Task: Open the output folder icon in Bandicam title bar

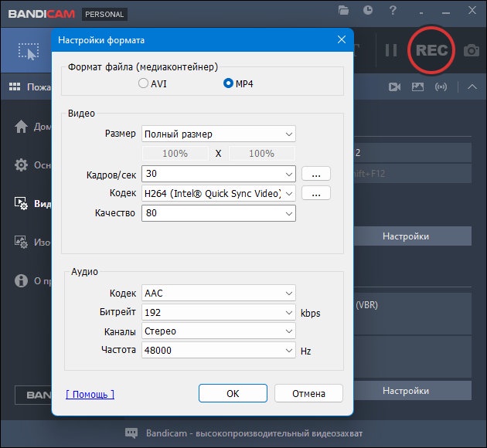Action: click(343, 10)
